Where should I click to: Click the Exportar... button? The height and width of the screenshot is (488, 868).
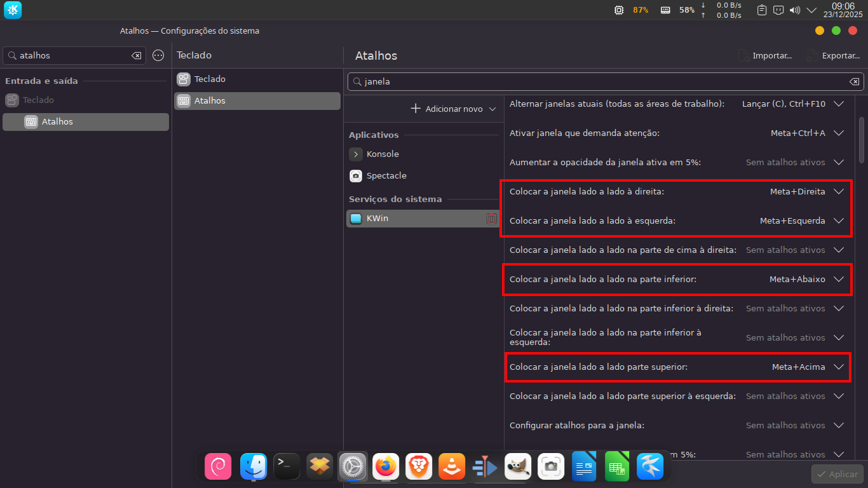(832, 56)
